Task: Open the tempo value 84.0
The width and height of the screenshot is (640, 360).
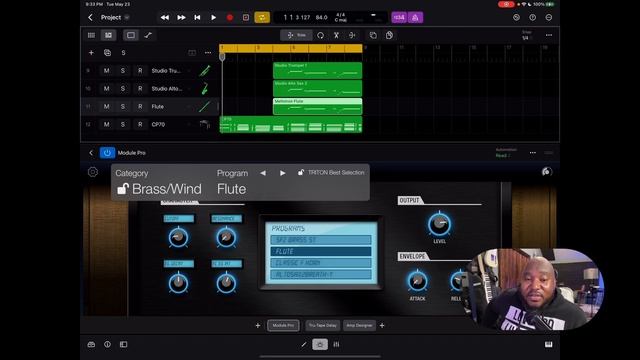Action: click(321, 18)
